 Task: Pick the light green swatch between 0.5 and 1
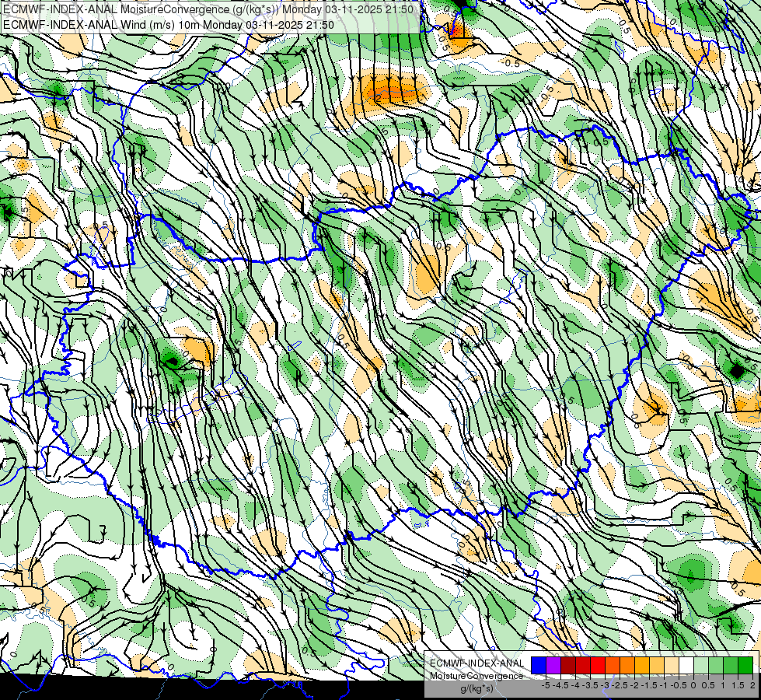(716, 666)
